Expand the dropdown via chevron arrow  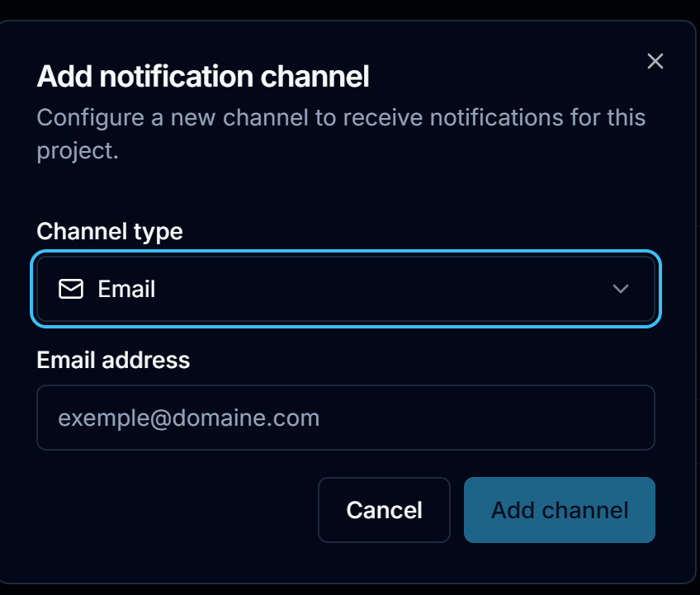click(x=621, y=289)
